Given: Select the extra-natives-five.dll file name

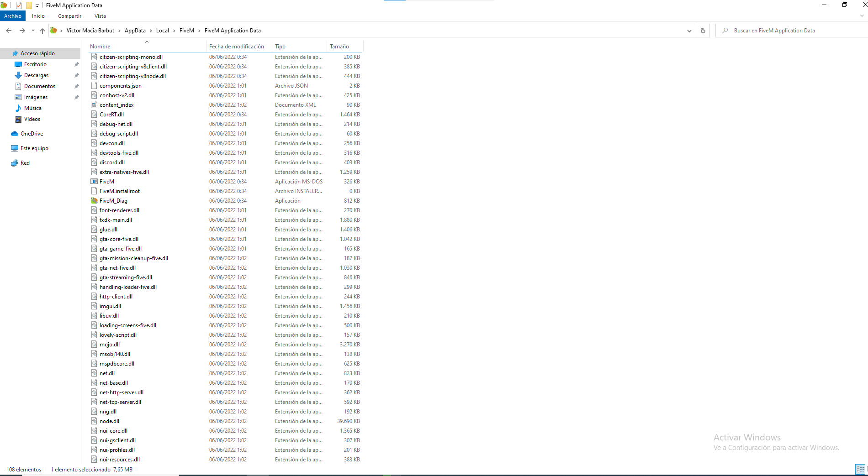Looking at the screenshot, I should pyautogui.click(x=124, y=172).
